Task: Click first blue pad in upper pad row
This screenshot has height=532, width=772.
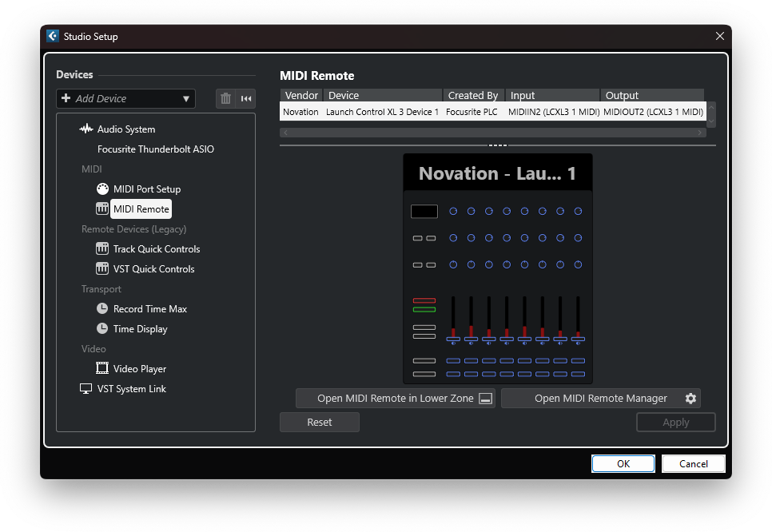Action: 453,361
